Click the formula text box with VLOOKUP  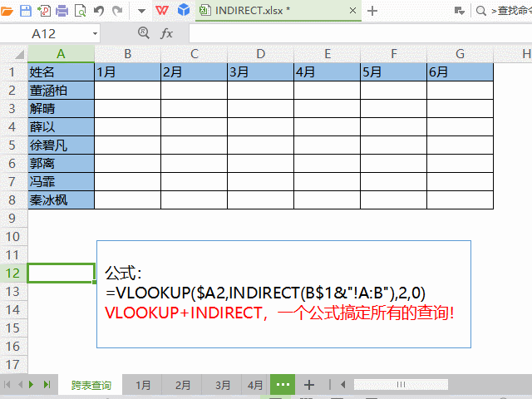point(283,294)
